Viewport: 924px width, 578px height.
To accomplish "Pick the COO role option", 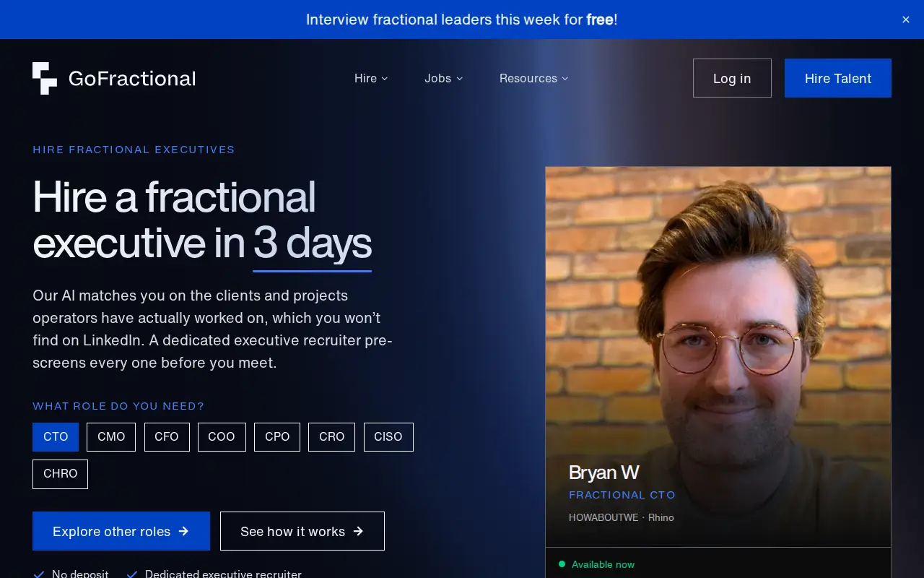I will 222,437.
